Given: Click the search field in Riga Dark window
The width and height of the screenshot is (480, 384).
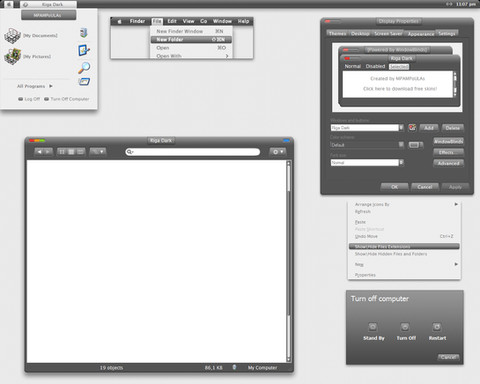Looking at the screenshot, I should tap(193, 152).
